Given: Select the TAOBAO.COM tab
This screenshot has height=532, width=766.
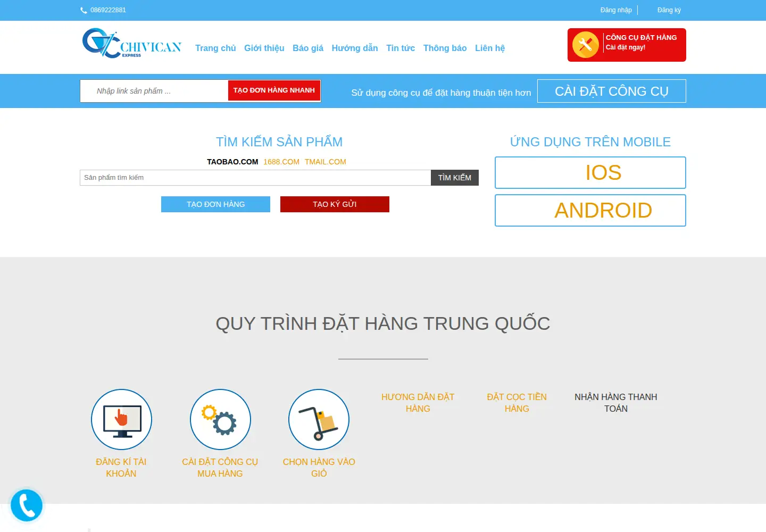Looking at the screenshot, I should (x=232, y=162).
